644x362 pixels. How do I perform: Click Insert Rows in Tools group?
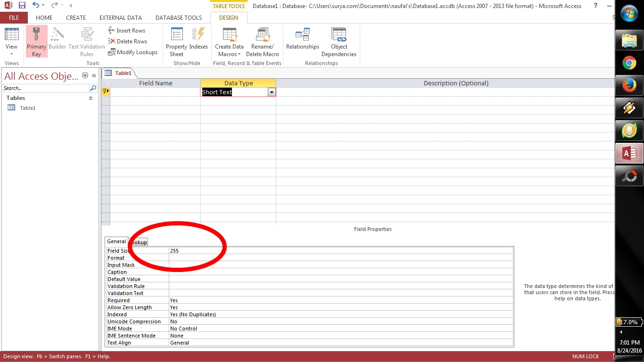click(126, 31)
